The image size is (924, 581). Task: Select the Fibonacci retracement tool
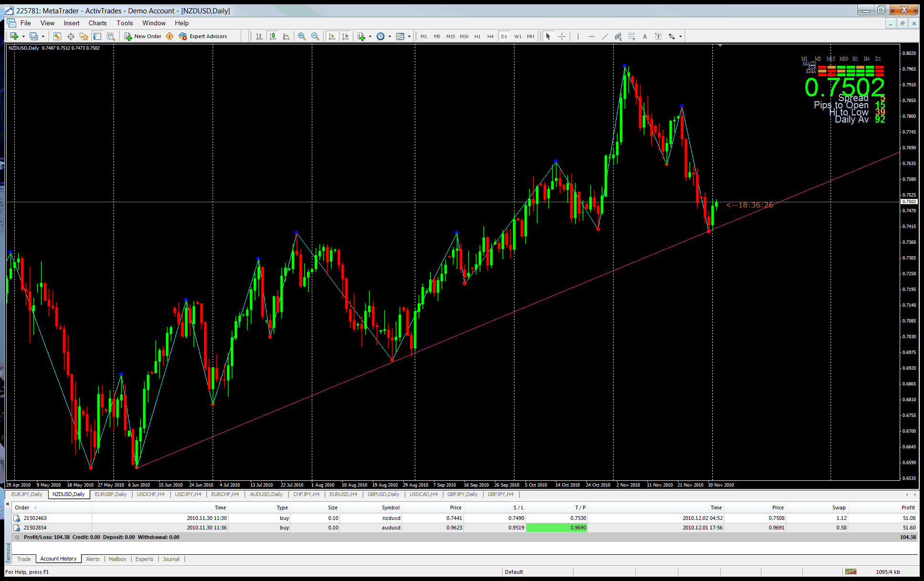coord(631,36)
